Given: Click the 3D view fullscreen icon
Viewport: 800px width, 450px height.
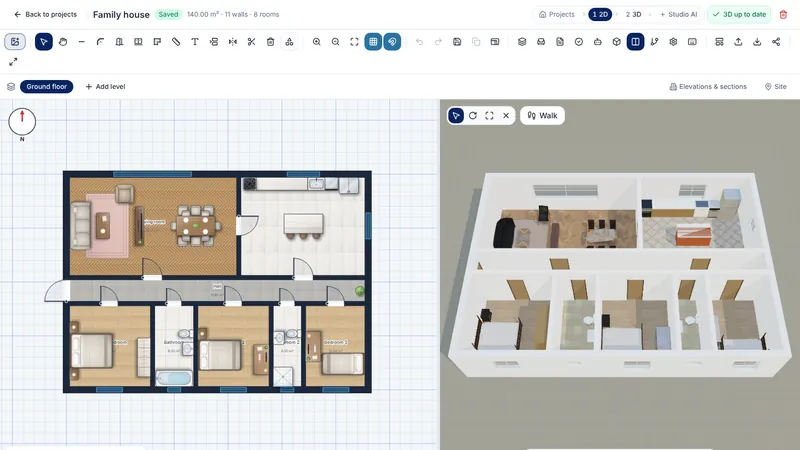Looking at the screenshot, I should coord(489,116).
